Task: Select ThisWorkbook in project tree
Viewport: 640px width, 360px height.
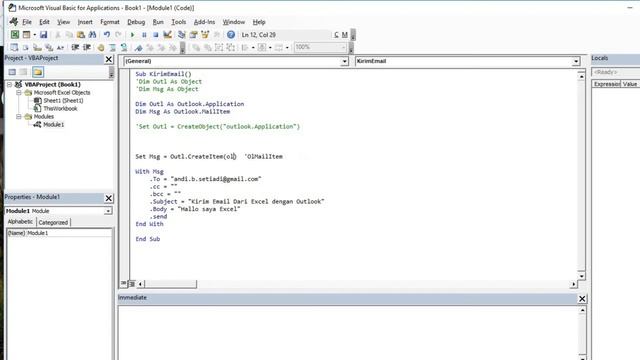Action: [x=60, y=109]
